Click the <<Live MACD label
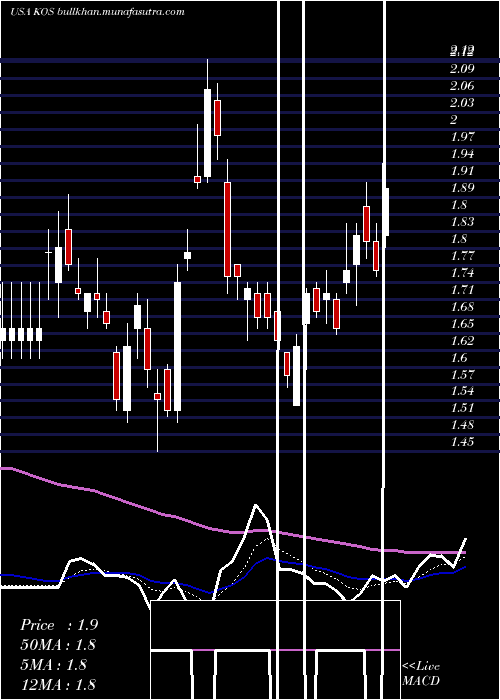This screenshot has height=700, width=500. (421, 674)
